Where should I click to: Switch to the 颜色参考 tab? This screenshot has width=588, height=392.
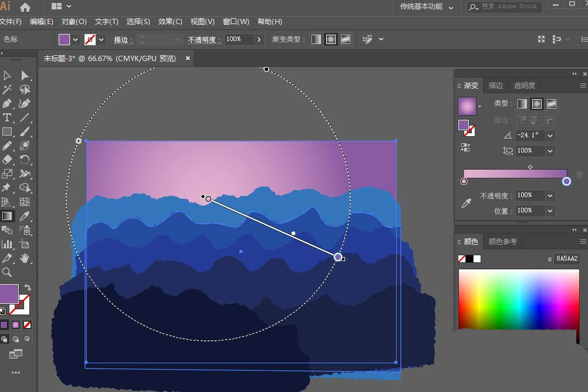pos(502,242)
